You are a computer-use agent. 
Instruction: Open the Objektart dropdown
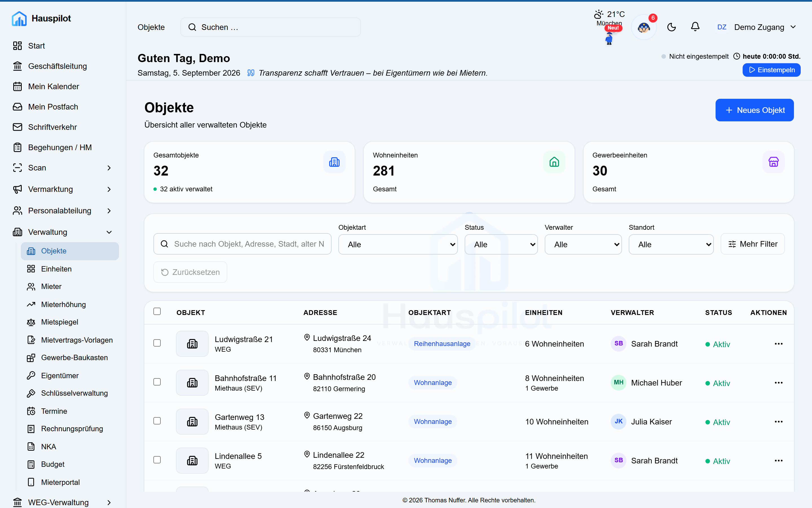(398, 244)
